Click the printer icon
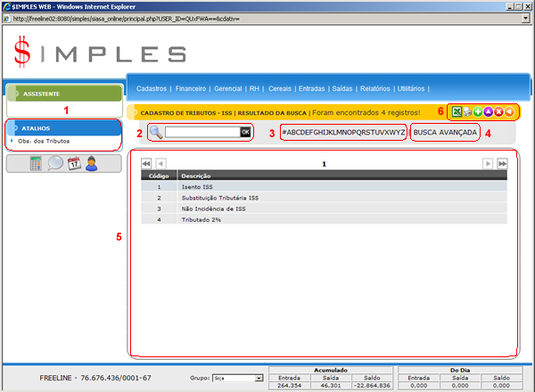The image size is (535, 392). 466,112
